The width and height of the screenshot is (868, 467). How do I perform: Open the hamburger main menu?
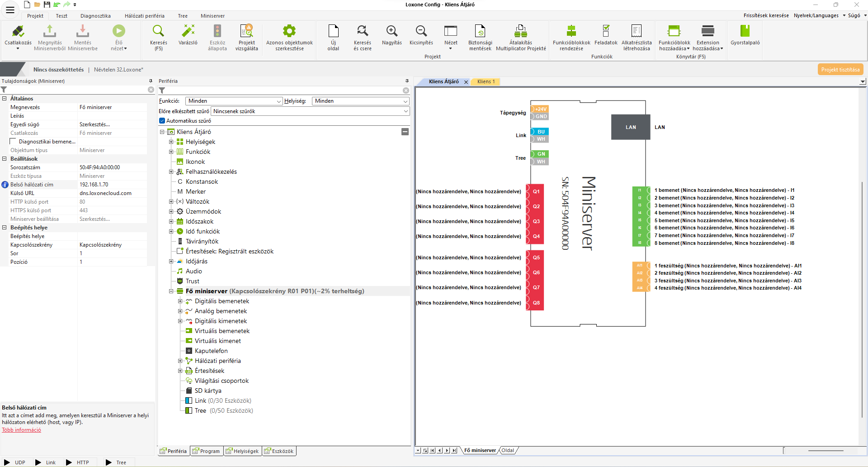tap(10, 10)
